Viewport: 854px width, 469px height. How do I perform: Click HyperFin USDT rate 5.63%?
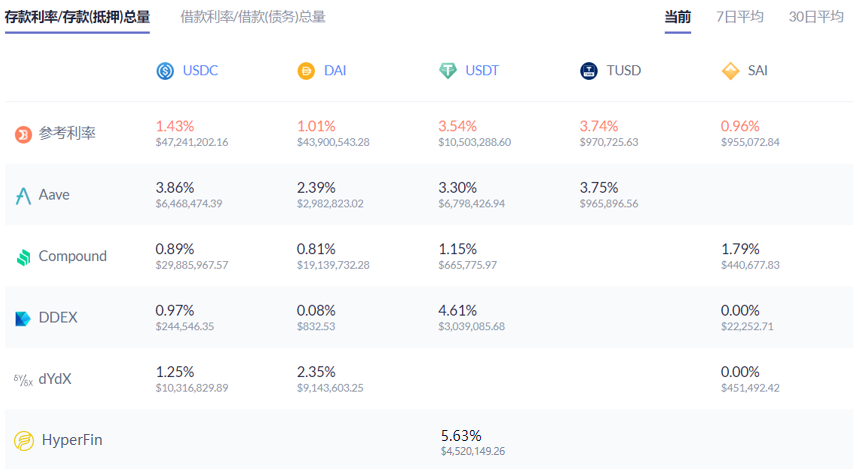[461, 436]
